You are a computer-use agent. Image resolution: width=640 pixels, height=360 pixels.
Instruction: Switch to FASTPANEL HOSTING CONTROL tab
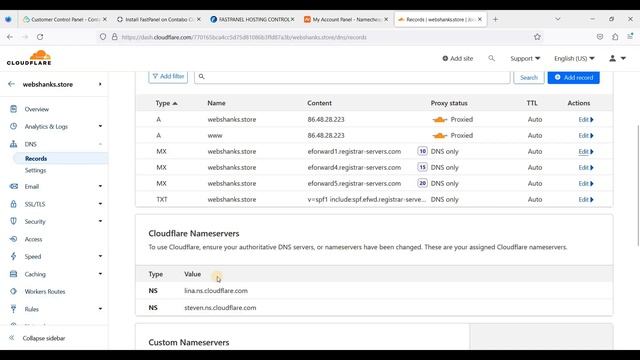(x=252, y=19)
